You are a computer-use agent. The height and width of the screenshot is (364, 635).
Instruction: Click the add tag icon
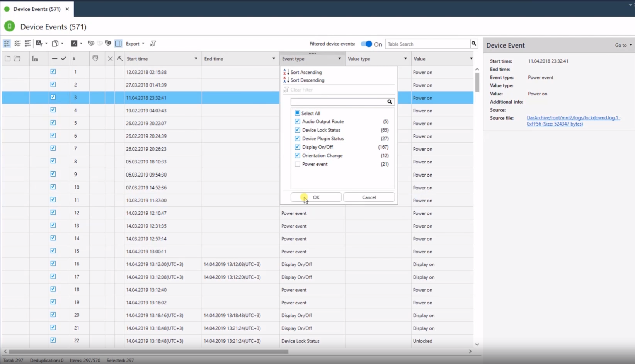91,43
